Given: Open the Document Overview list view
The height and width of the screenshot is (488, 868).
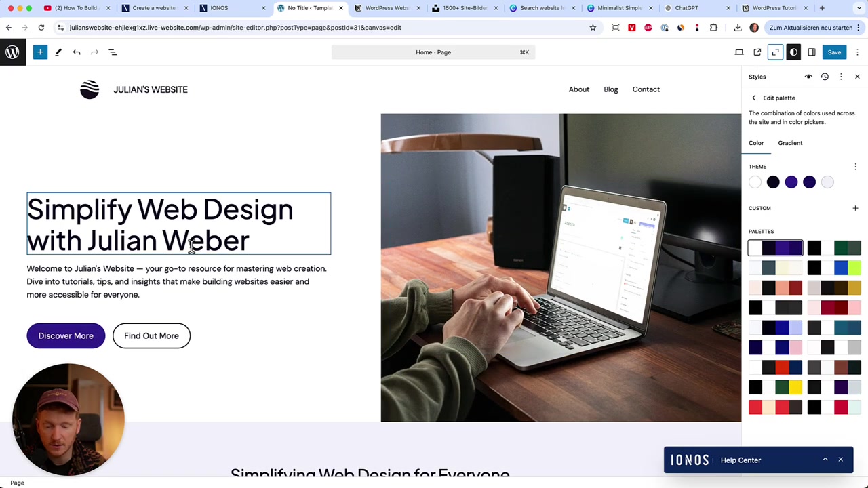Looking at the screenshot, I should tap(113, 52).
